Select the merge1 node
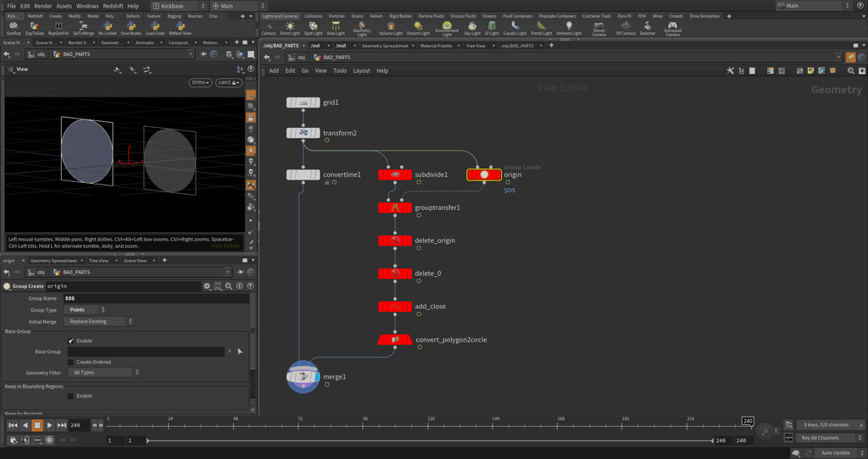 [303, 377]
